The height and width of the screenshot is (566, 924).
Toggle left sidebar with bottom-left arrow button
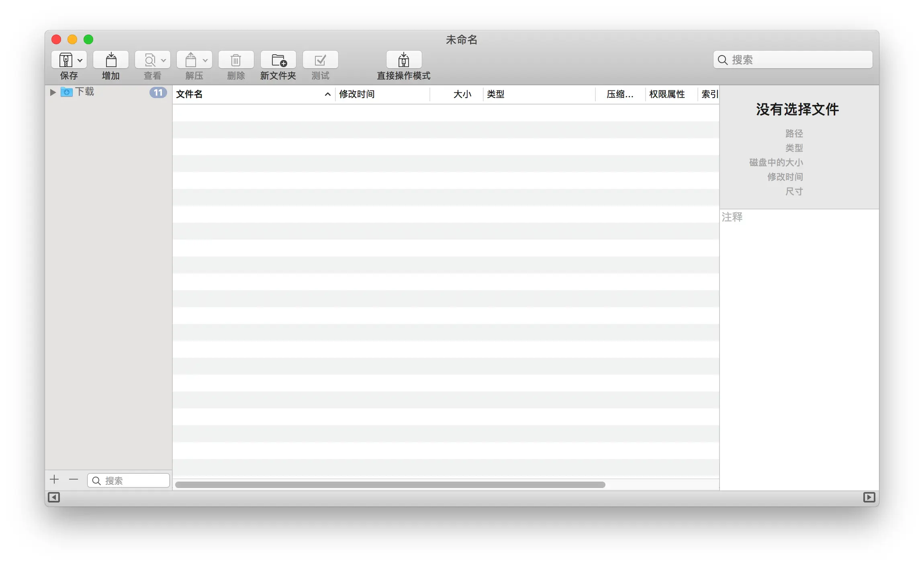pos(54,497)
